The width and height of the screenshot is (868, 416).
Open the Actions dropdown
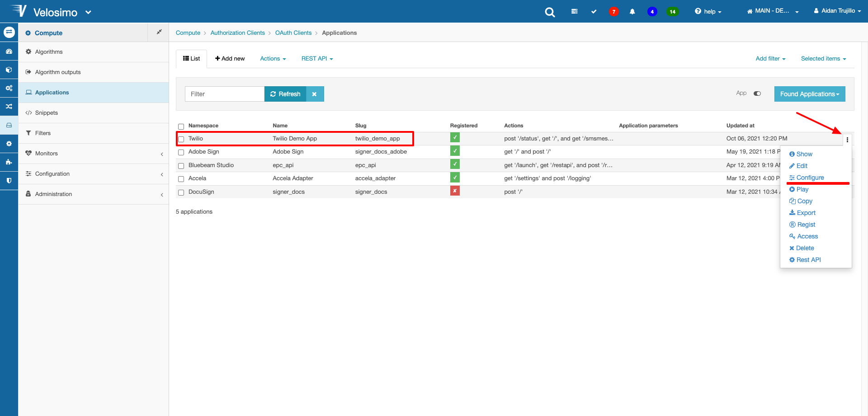273,59
